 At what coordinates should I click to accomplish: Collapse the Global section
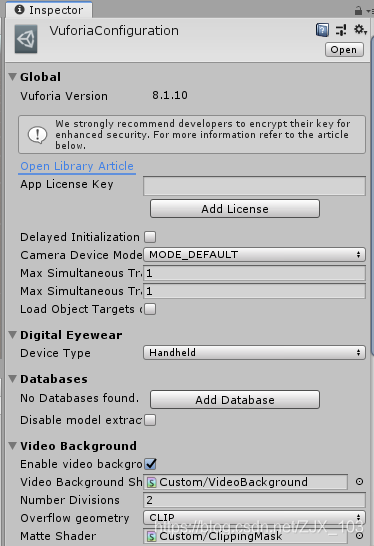(13, 77)
